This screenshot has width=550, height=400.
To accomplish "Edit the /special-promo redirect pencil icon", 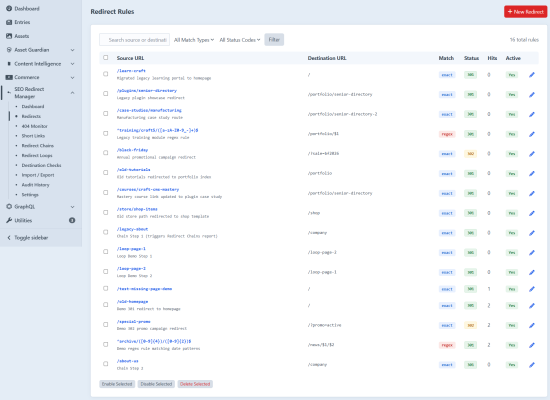I will 532,325.
